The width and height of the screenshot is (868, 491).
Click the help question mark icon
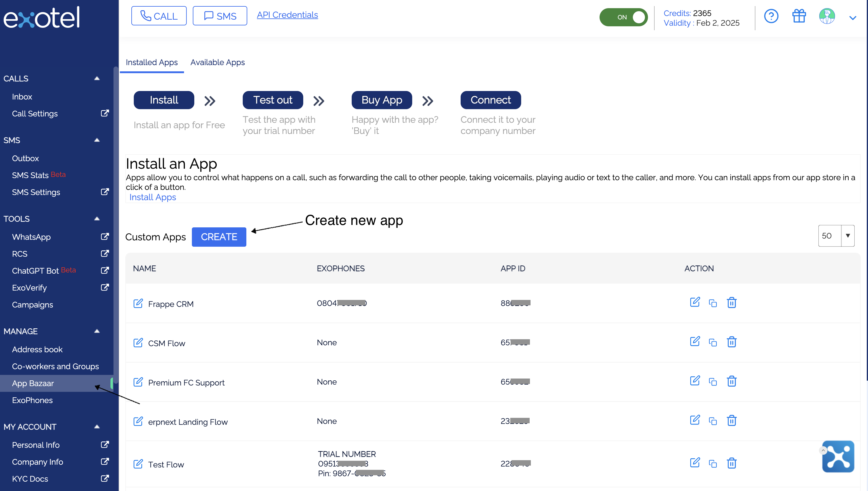(x=771, y=16)
